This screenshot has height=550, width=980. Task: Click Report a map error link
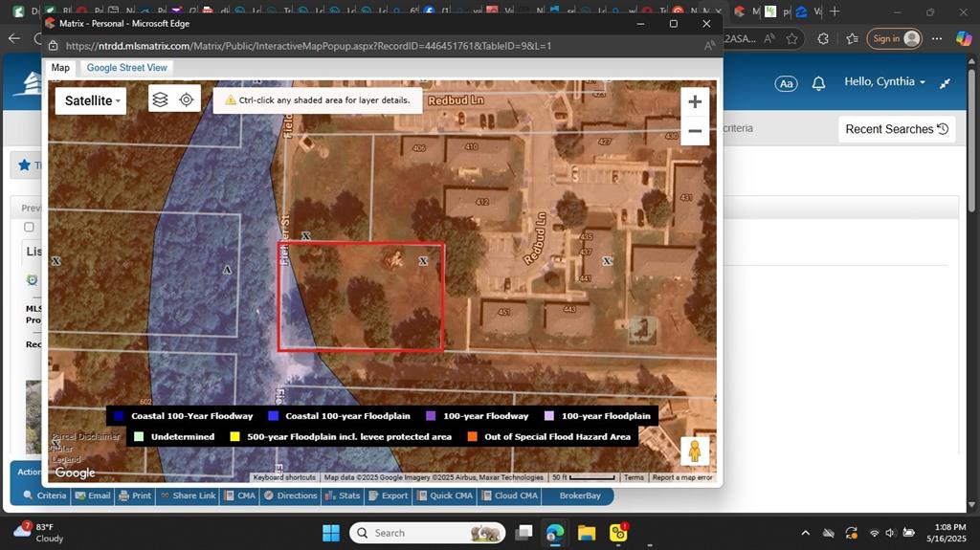tap(681, 477)
